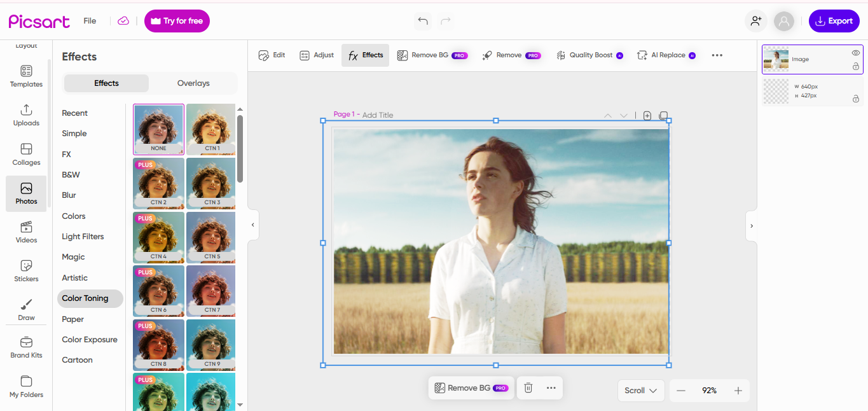The width and height of the screenshot is (868, 411).
Task: Select the FX effects category
Action: (x=67, y=155)
